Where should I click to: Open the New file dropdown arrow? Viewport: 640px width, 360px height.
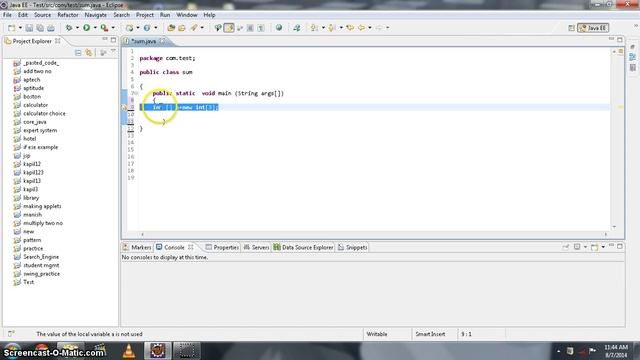pyautogui.click(x=20, y=28)
